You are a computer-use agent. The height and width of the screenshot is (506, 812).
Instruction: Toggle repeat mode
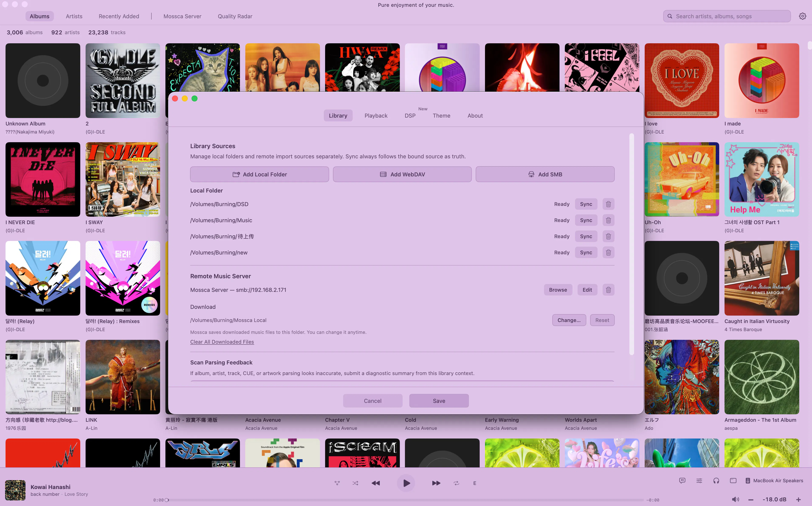click(x=456, y=483)
